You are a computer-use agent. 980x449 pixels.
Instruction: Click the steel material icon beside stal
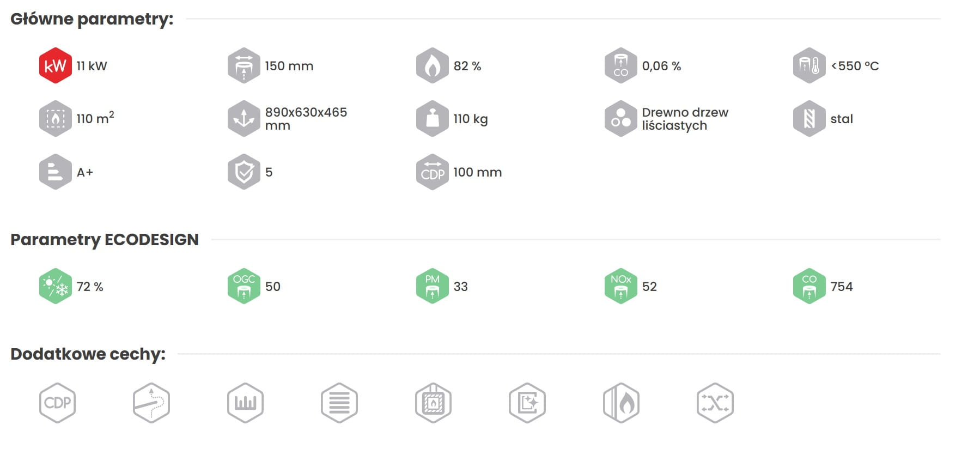tap(809, 119)
